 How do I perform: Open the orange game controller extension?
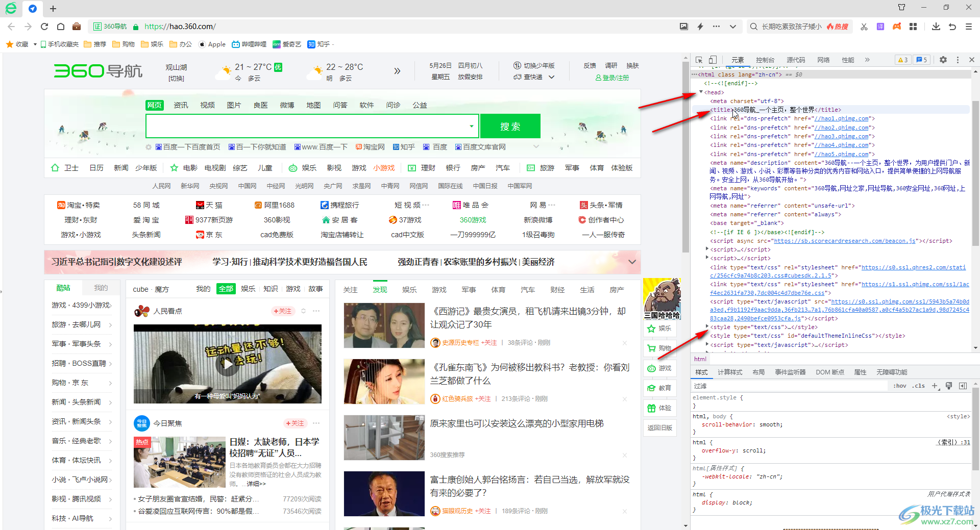(x=897, y=27)
